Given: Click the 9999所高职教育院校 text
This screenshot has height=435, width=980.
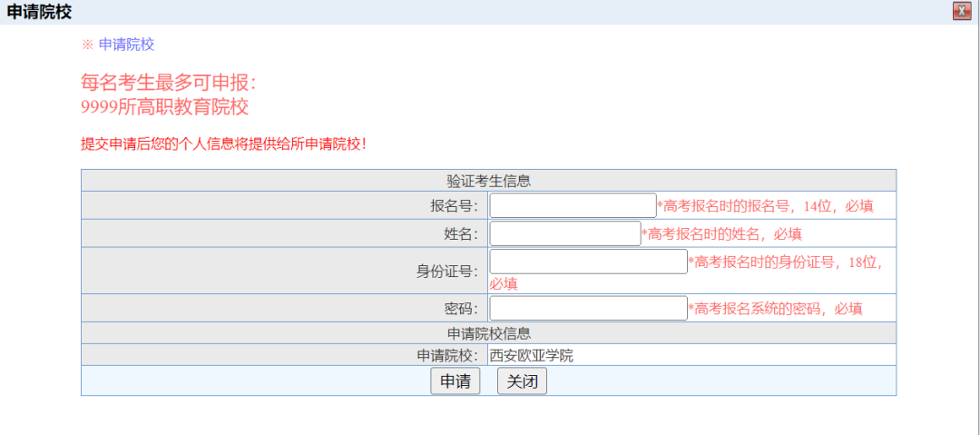Looking at the screenshot, I should click(164, 107).
